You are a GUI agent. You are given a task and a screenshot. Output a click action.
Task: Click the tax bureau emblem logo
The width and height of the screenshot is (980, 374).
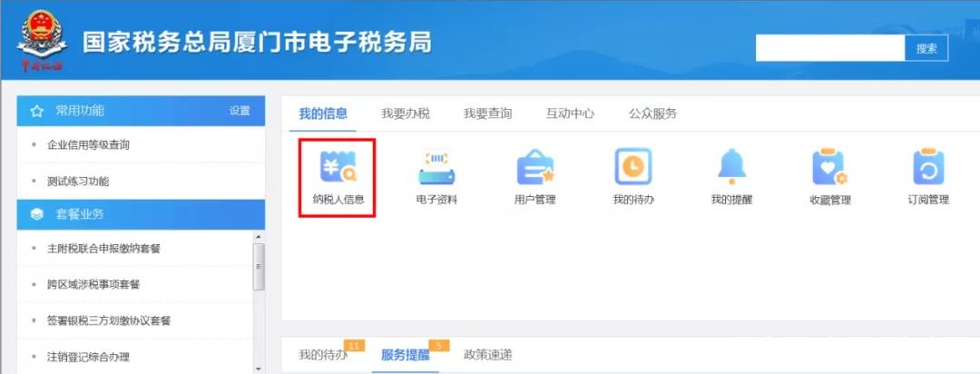(41, 41)
